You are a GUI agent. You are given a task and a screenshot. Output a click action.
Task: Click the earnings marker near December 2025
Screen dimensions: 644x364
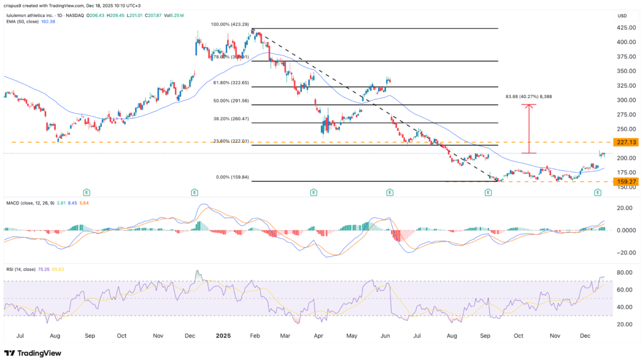pyautogui.click(x=597, y=191)
